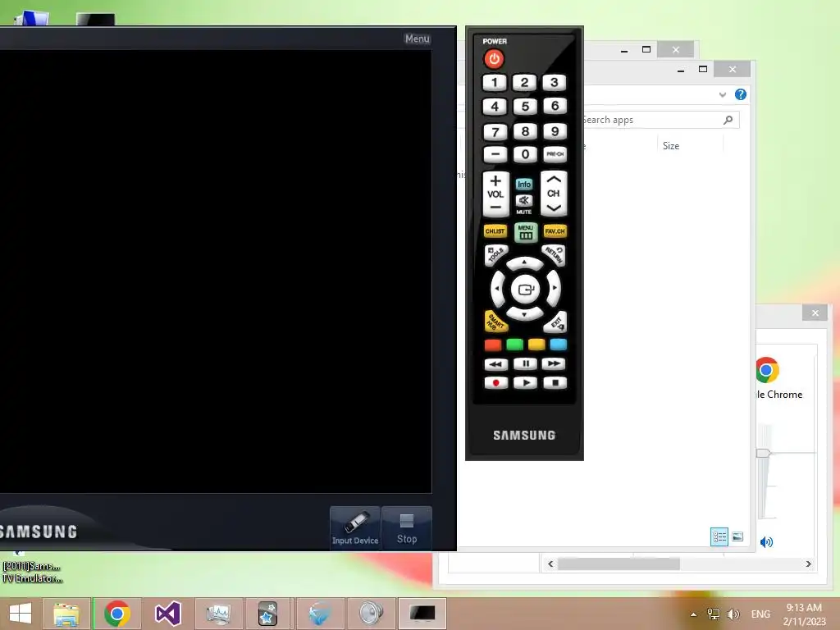Click the Google Chrome icon in mixer
Image resolution: width=840 pixels, height=630 pixels.
pos(767,370)
